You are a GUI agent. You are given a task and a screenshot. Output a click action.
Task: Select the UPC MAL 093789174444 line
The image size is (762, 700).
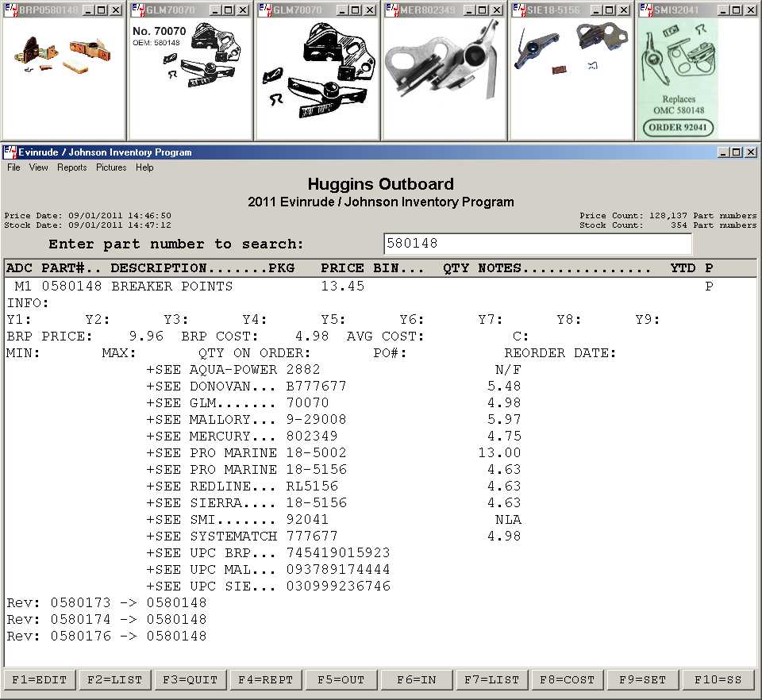click(268, 569)
